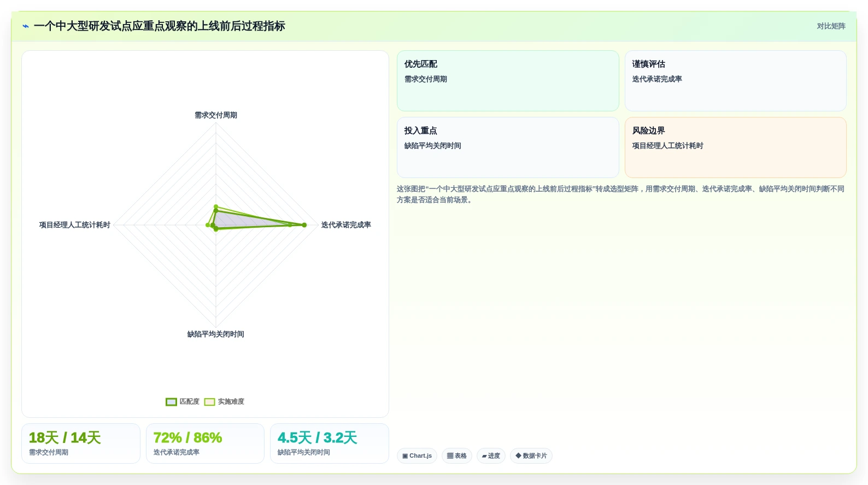
Task: Open the 对比矩阵 label in the header
Action: tap(831, 26)
